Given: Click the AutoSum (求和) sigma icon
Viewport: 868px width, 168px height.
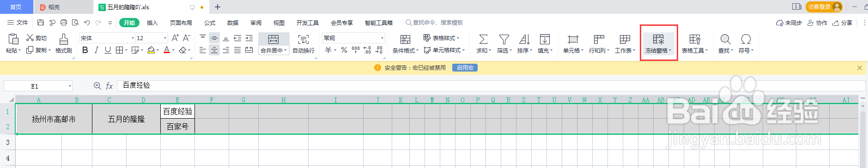Looking at the screenshot, I should [x=483, y=39].
